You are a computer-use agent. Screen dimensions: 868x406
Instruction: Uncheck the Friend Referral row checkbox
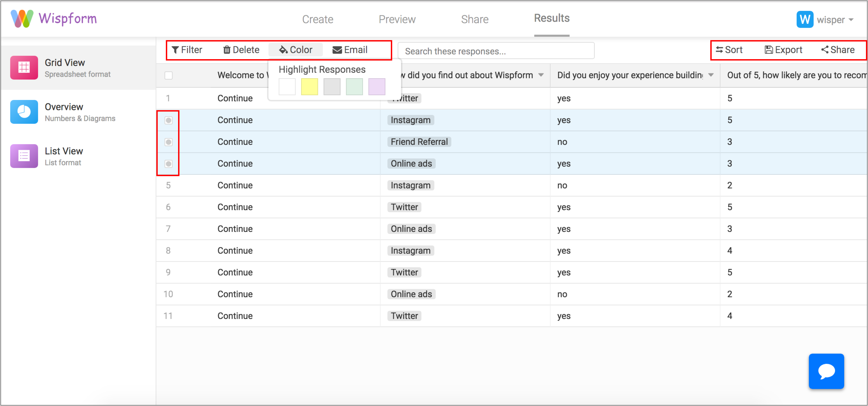[168, 142]
